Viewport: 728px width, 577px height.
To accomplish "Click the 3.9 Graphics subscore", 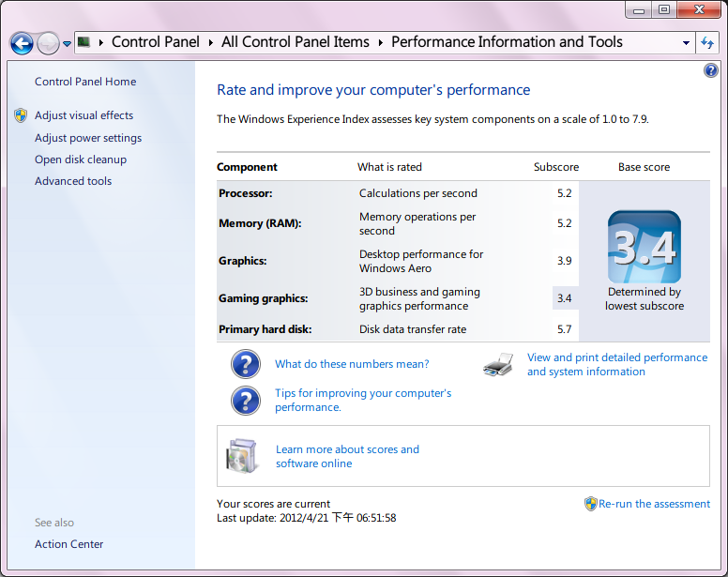I will pos(565,261).
